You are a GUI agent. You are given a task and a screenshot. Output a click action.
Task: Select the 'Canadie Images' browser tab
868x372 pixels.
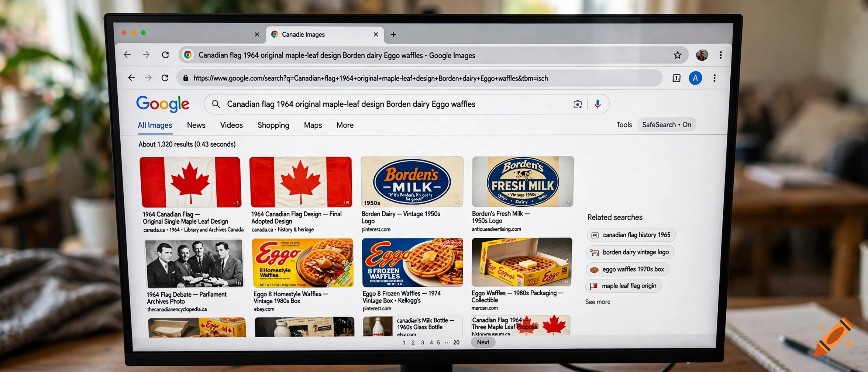pyautogui.click(x=324, y=35)
